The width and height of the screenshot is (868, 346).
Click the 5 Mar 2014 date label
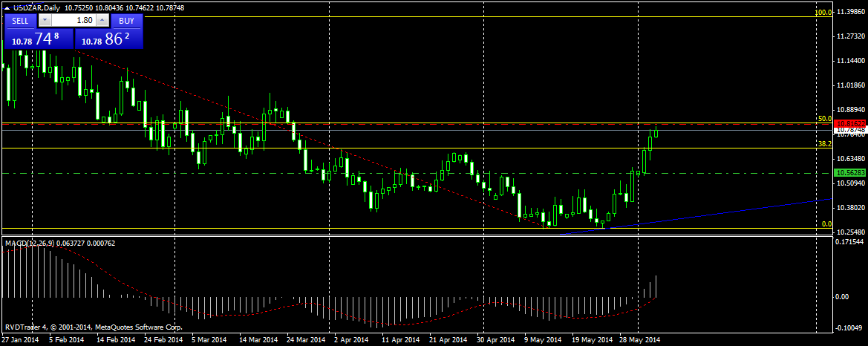point(209,339)
